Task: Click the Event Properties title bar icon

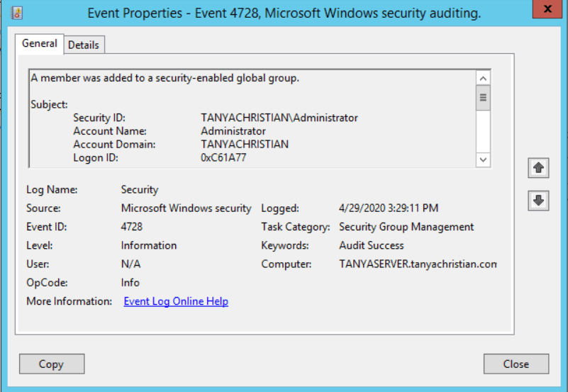Action: [18, 13]
